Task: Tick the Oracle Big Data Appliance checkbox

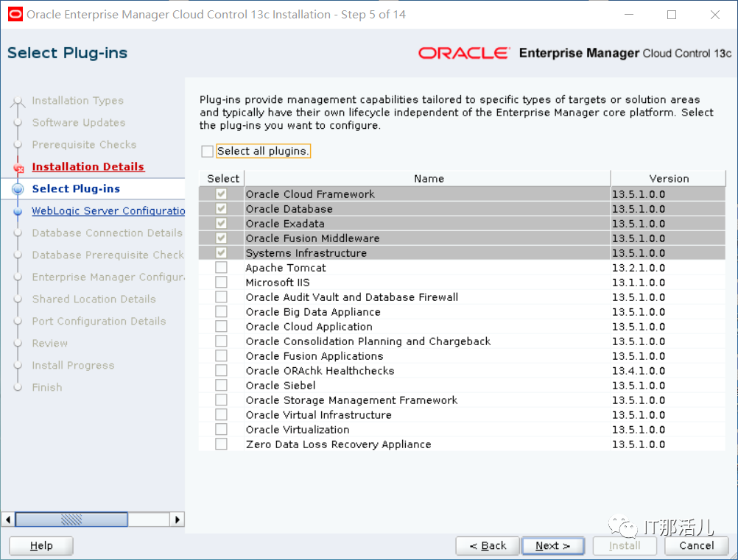Action: (x=221, y=312)
